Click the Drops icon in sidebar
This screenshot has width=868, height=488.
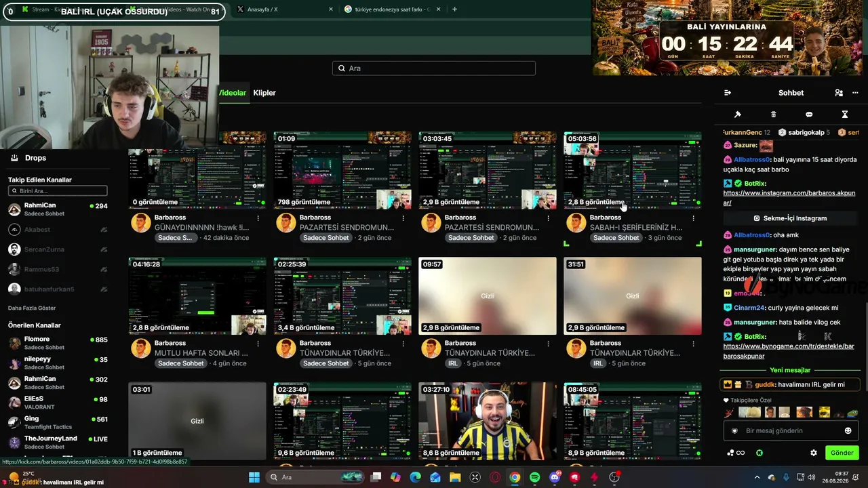coord(14,158)
